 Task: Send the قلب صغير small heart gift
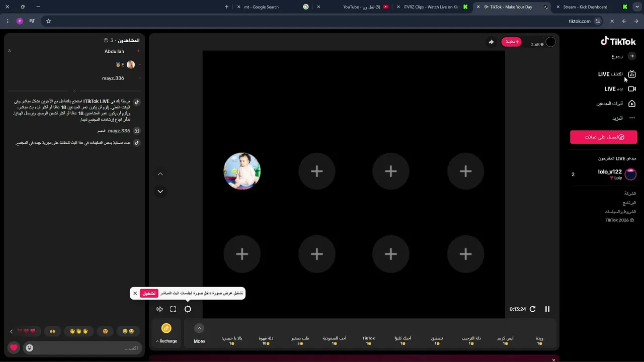point(300,340)
